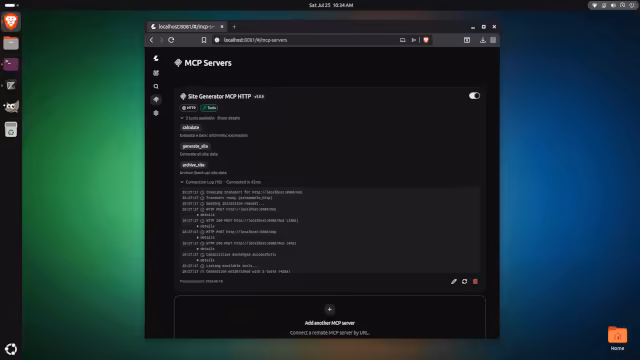Click the green Tools badge

click(x=209, y=108)
